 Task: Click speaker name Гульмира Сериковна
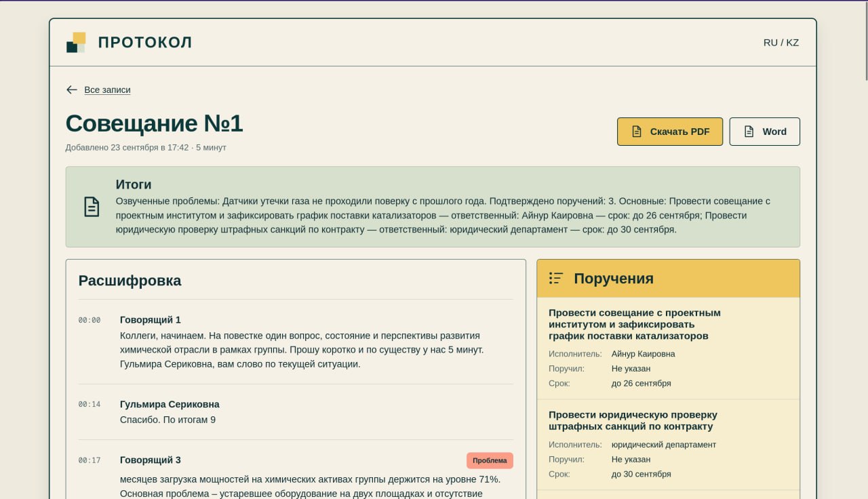pos(170,404)
